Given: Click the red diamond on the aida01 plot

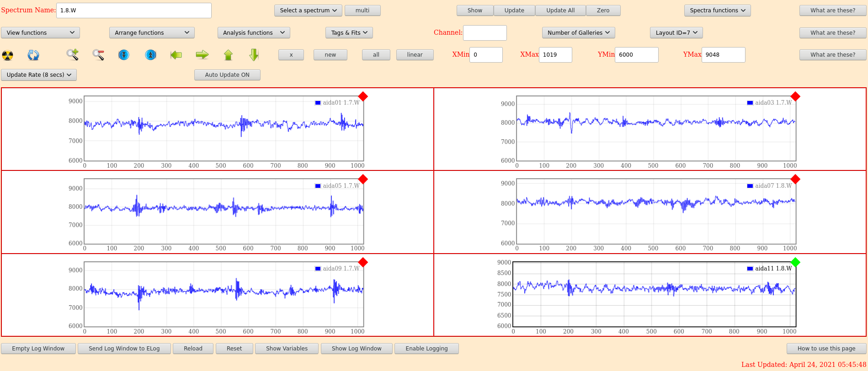Looking at the screenshot, I should pyautogui.click(x=363, y=96).
